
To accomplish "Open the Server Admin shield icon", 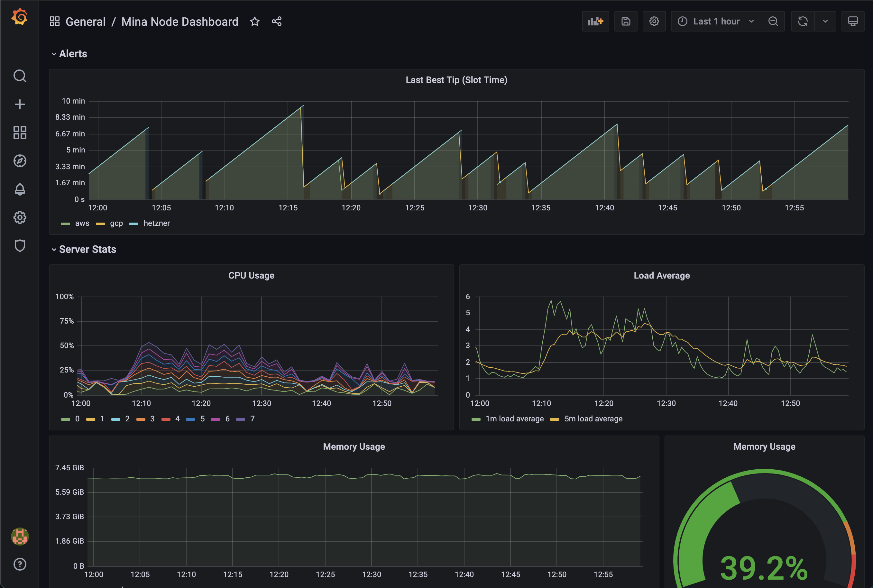I will (x=20, y=246).
